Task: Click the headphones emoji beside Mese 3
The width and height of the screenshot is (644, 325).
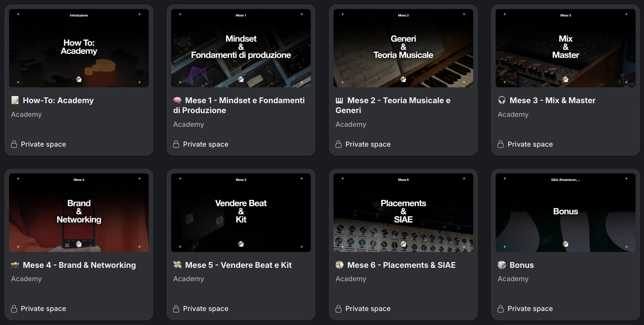Action: point(502,100)
